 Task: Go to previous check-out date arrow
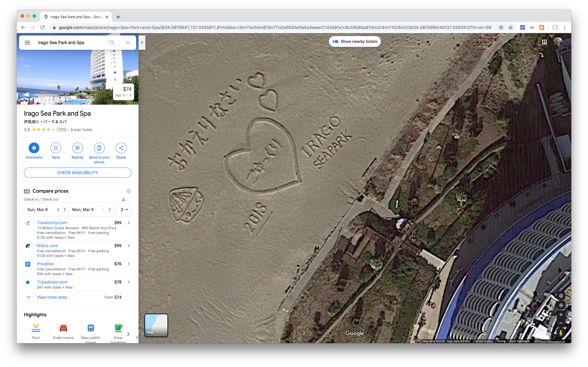[x=103, y=209]
